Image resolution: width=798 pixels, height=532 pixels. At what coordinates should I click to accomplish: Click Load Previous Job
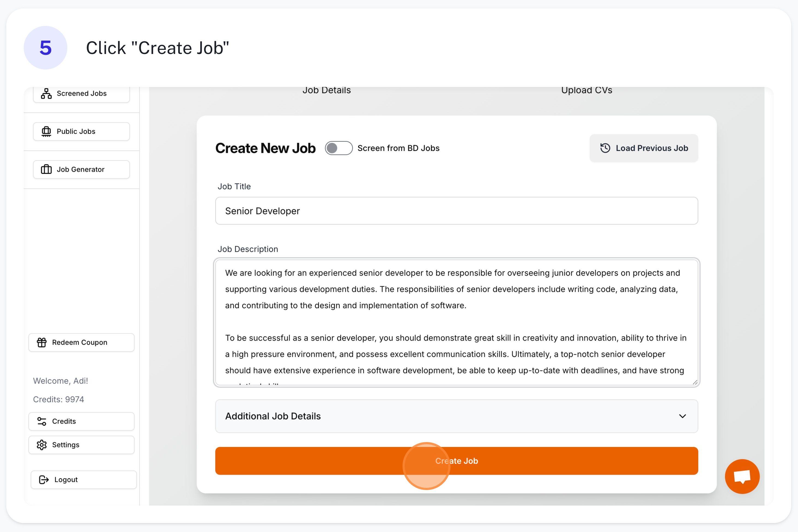click(643, 148)
